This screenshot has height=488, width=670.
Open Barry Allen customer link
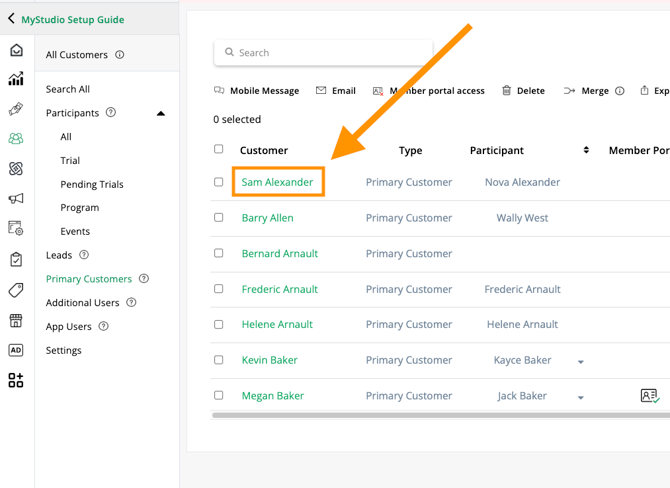click(267, 218)
